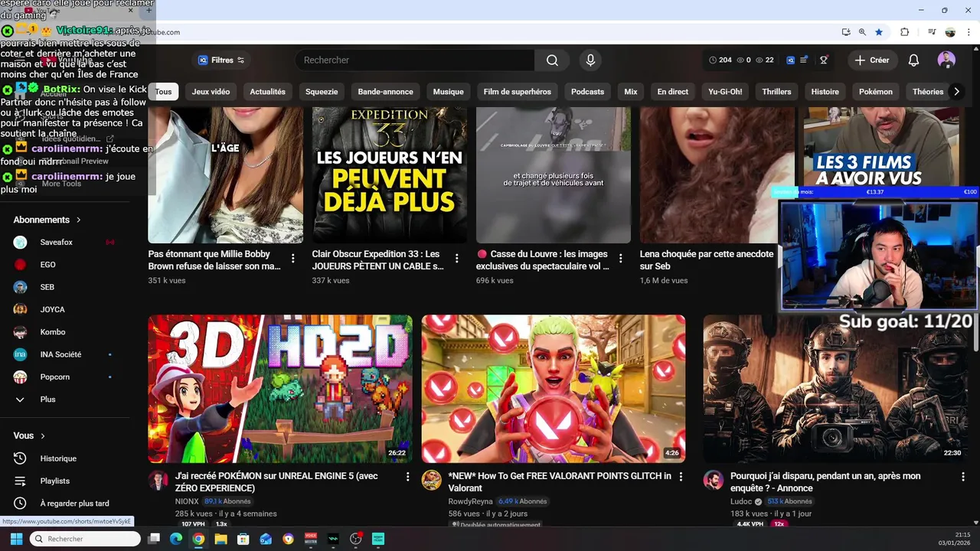Click the install app icon in address bar
This screenshot has width=980, height=551.
click(846, 32)
